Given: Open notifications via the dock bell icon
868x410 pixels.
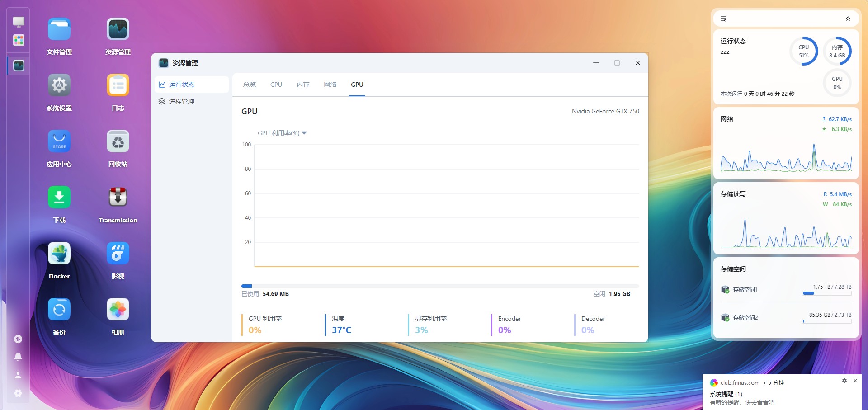Looking at the screenshot, I should pyautogui.click(x=18, y=357).
